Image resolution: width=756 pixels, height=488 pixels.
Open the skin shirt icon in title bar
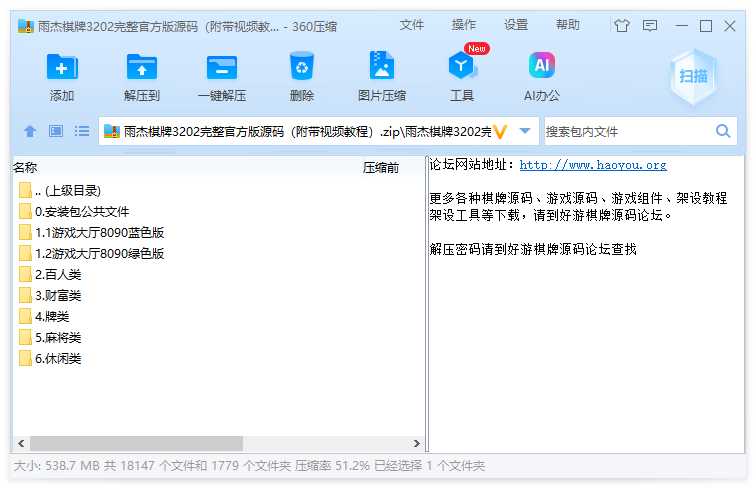(622, 25)
